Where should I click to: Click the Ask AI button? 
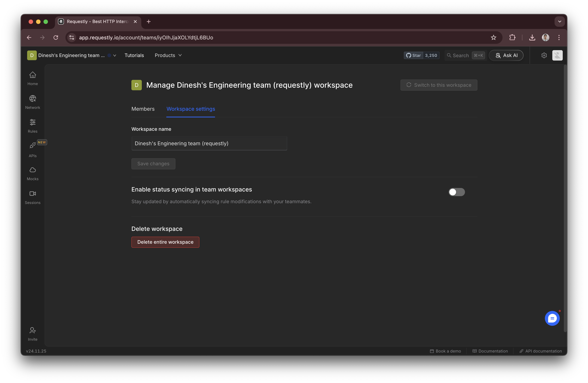pyautogui.click(x=506, y=55)
